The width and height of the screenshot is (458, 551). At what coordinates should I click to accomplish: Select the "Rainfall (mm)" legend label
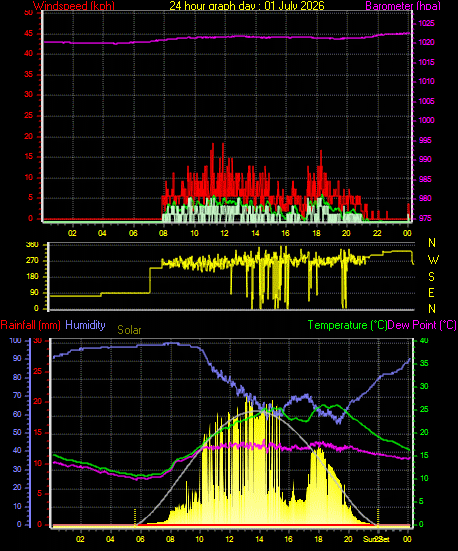click(31, 325)
